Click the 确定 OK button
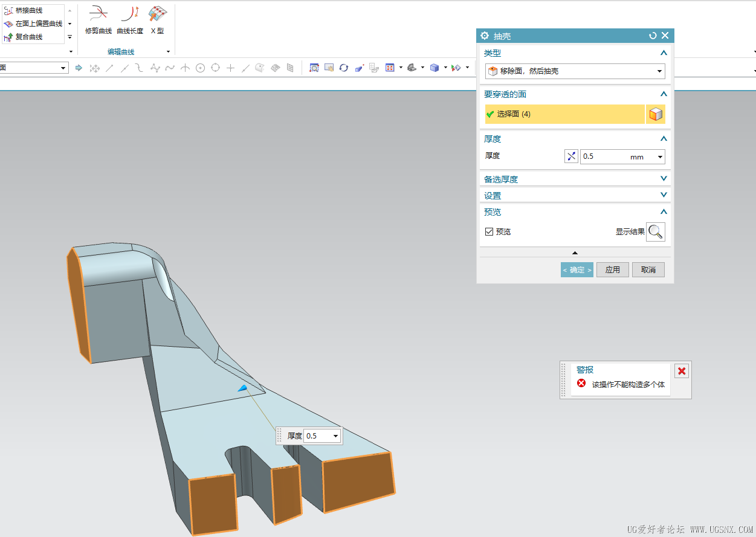 click(x=577, y=269)
